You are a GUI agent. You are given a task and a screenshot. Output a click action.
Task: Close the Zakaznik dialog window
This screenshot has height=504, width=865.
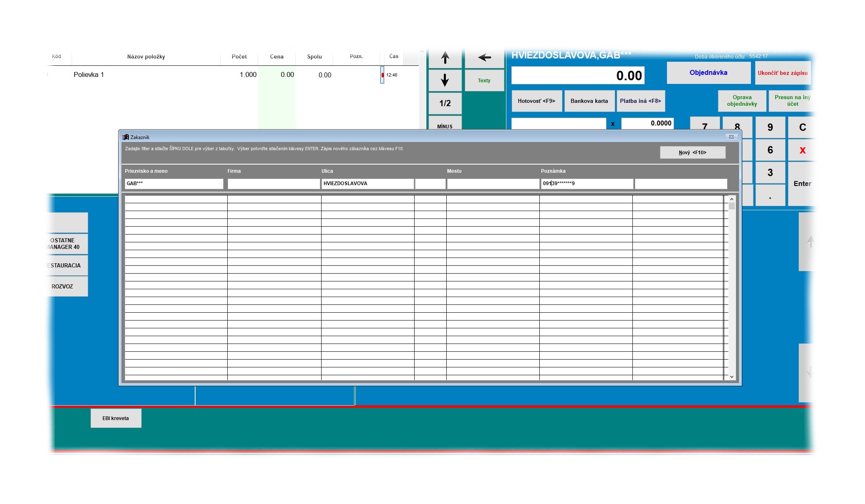[x=731, y=137]
